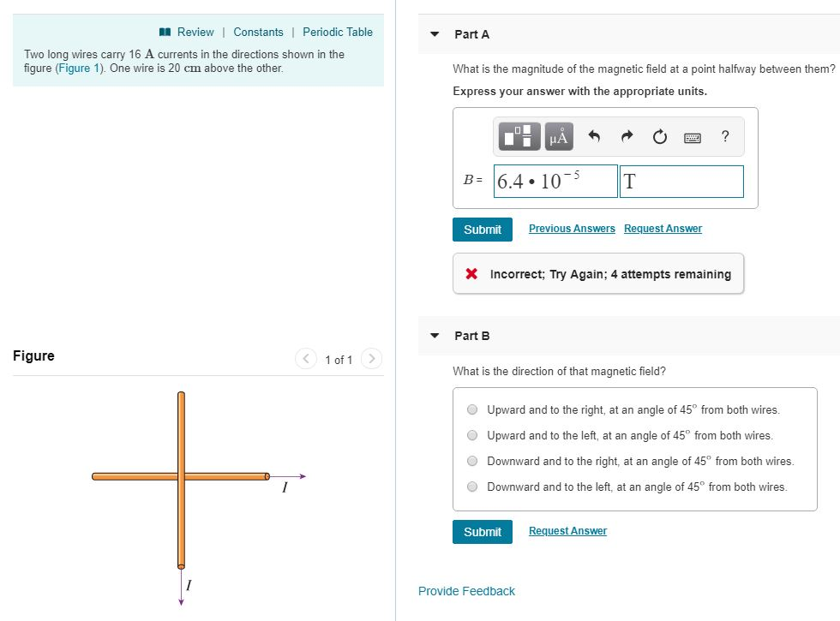Open the Periodic Table
Image resolution: width=840 pixels, height=621 pixels.
coord(338,32)
